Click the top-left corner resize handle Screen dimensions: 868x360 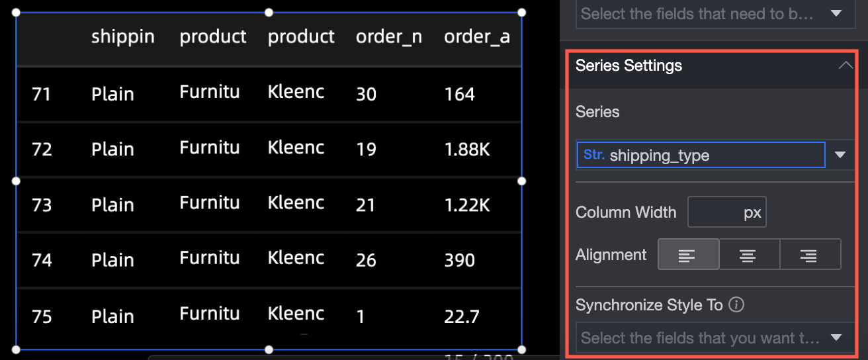coord(16,12)
